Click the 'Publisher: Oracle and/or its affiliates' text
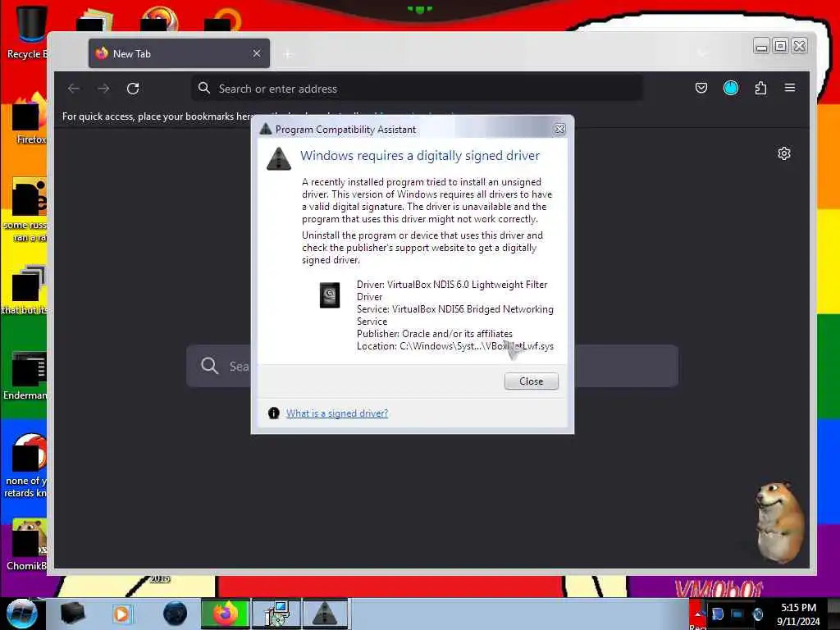This screenshot has width=840, height=630. click(435, 334)
